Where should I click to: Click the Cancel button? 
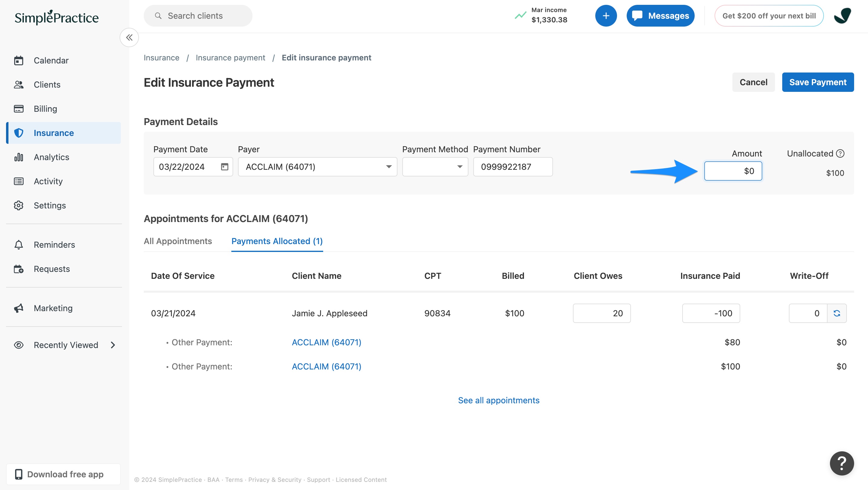click(x=754, y=82)
